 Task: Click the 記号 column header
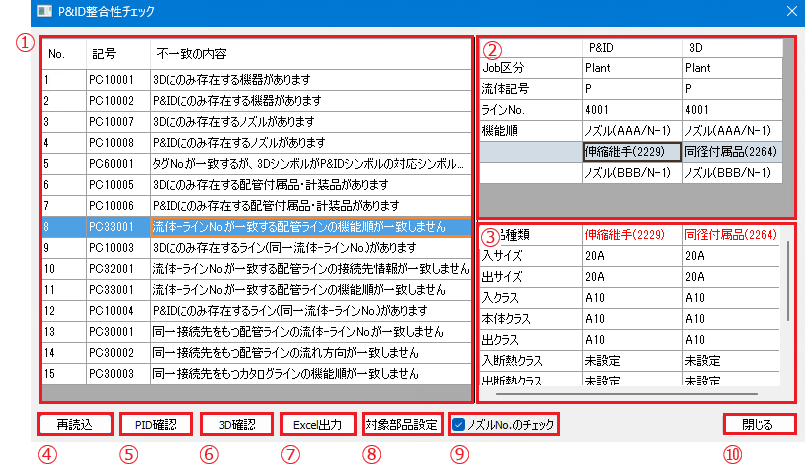104,52
